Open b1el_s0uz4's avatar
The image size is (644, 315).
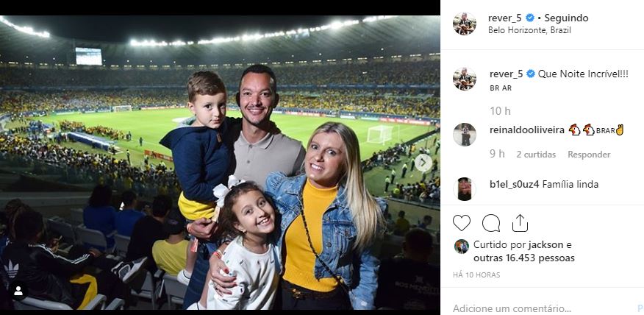coord(465,188)
